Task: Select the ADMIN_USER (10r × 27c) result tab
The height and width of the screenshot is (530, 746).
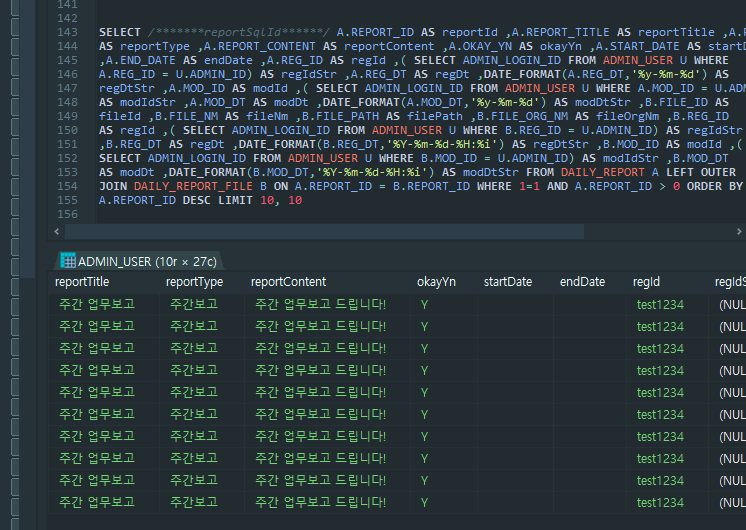Action: coord(139,261)
